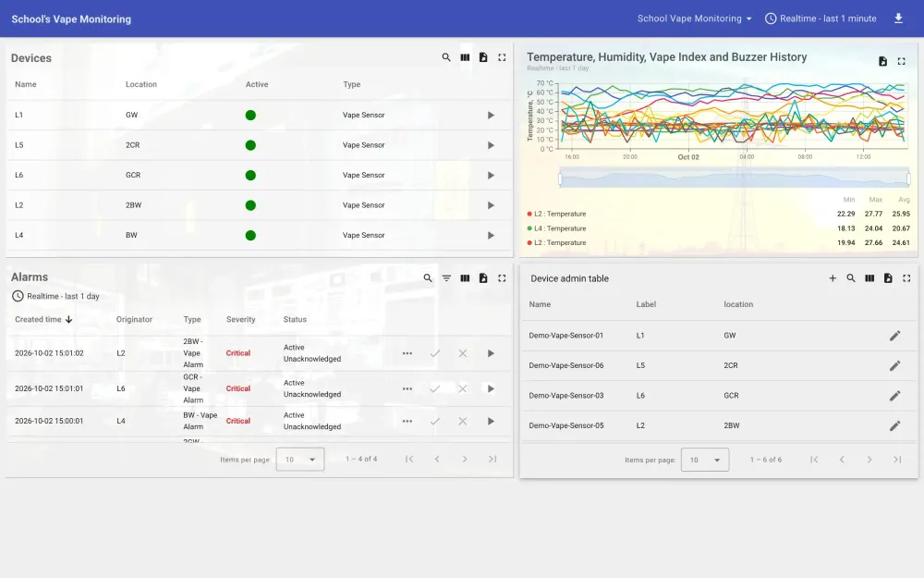Click the left handle of chart range selector
This screenshot has height=578, width=924.
560,178
